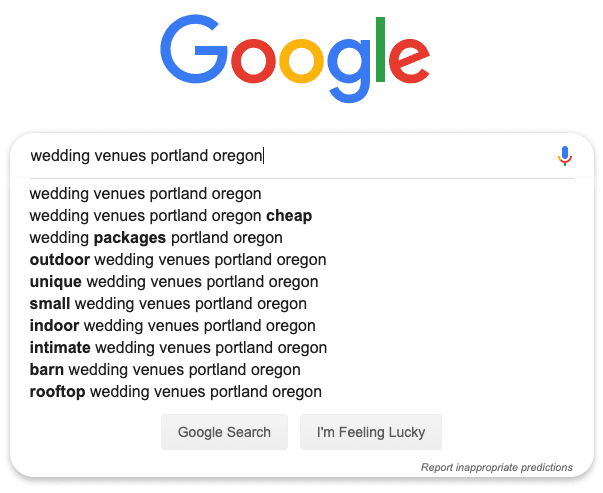Viewport: 603px width, 493px height.
Task: Open Report inappropriate predictions link
Action: click(x=496, y=467)
